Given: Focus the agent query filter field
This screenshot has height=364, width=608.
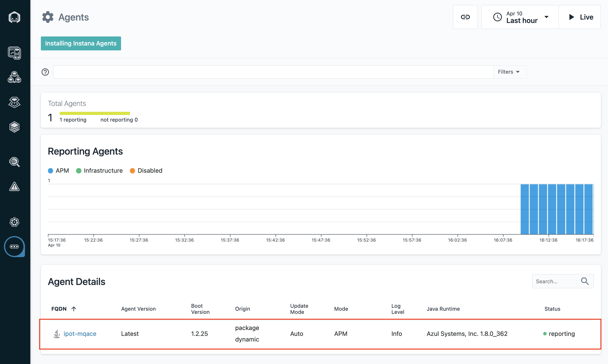Looking at the screenshot, I should (x=273, y=72).
